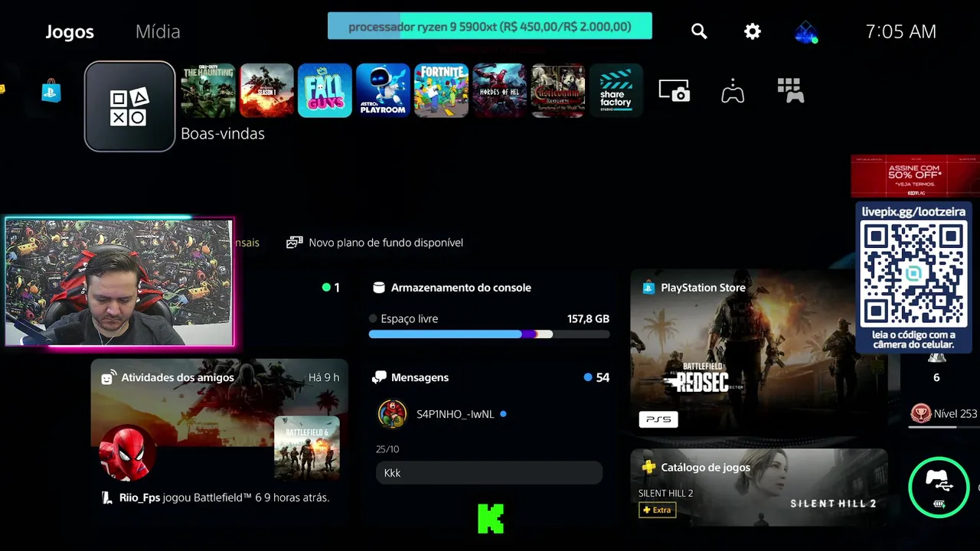Screen dimensions: 980x551
Task: Open the Nível 253 trophy level
Action: 943,414
